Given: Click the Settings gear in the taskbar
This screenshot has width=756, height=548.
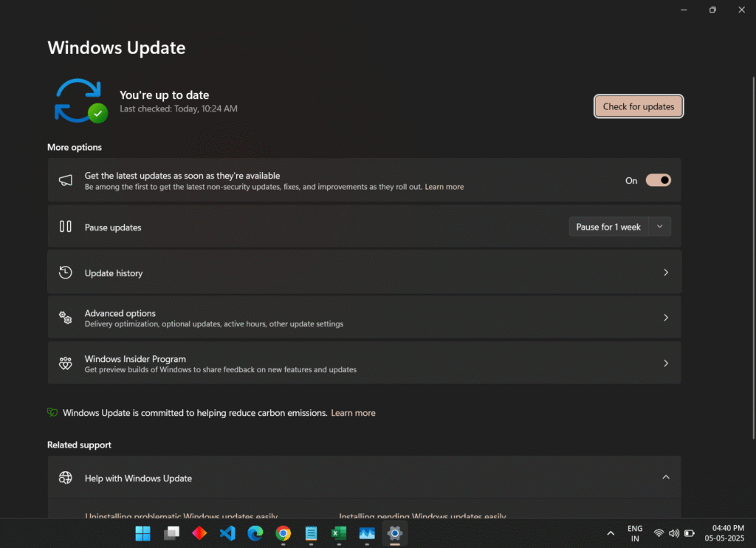Looking at the screenshot, I should pos(395,533).
